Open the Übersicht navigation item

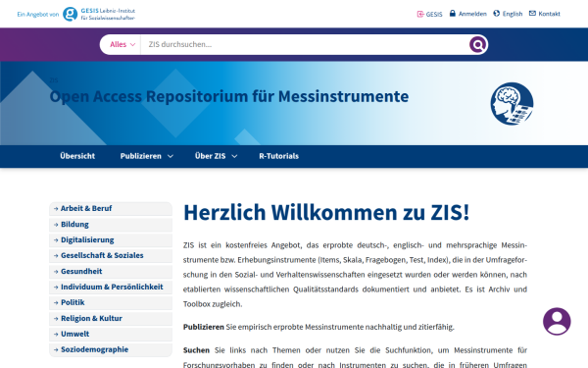pyautogui.click(x=77, y=156)
